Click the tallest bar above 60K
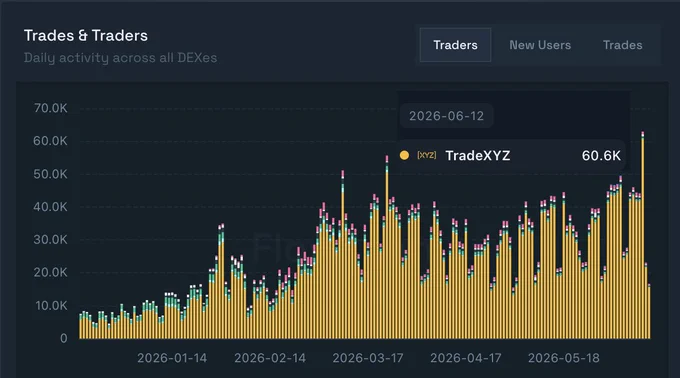 pyautogui.click(x=643, y=235)
